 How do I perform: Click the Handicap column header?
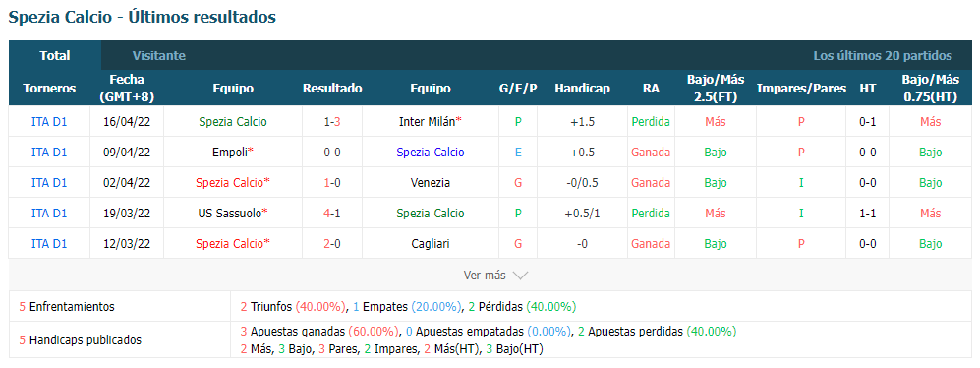[x=582, y=89]
